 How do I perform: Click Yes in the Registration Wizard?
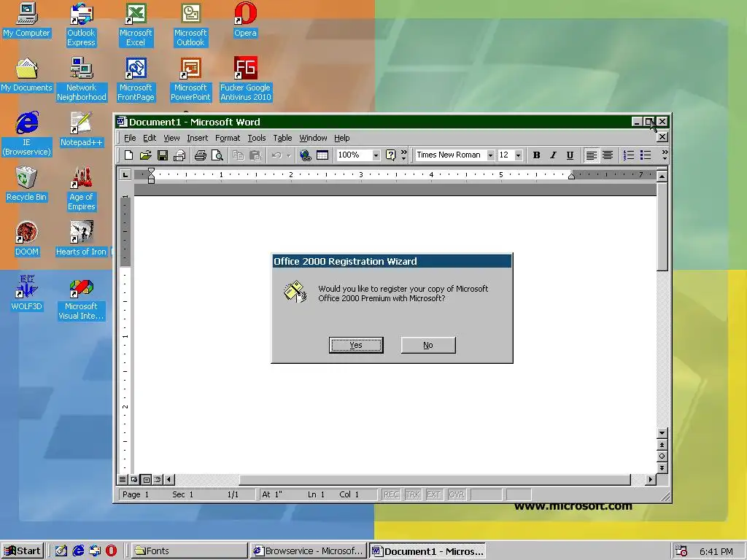click(x=356, y=345)
